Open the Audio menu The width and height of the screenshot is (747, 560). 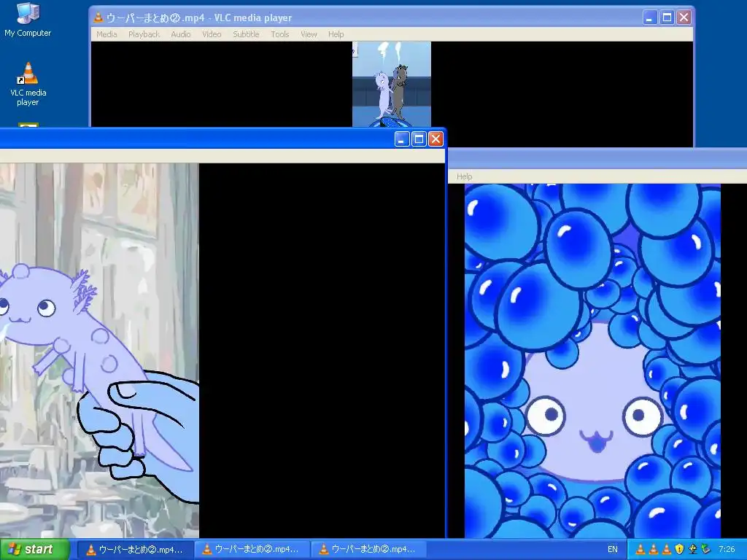tap(181, 34)
